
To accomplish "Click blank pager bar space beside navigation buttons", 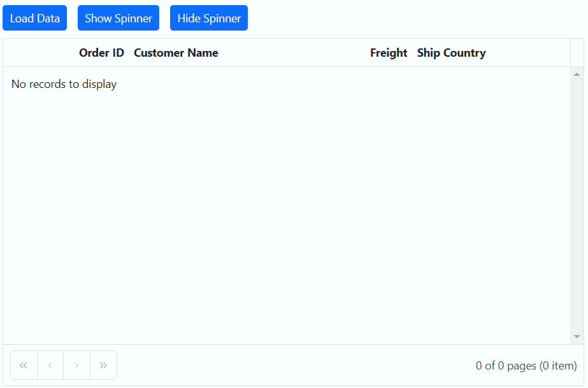I will 287,366.
